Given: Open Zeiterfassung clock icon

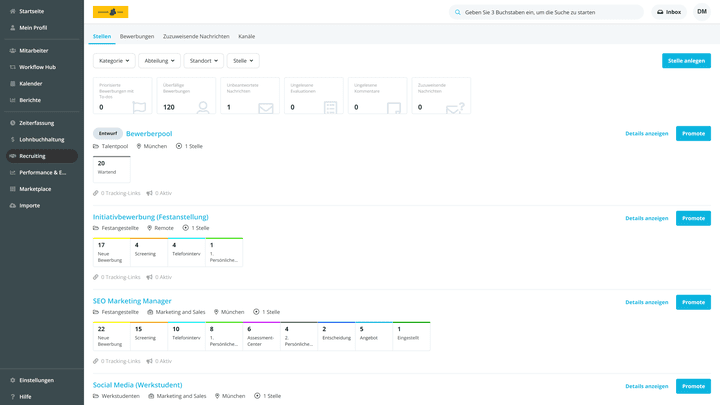Looking at the screenshot, I should [x=12, y=123].
